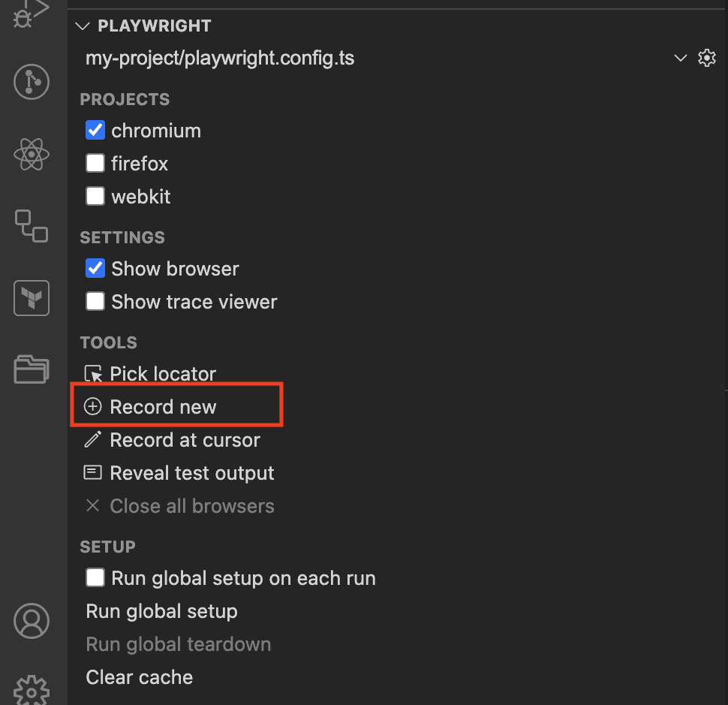
Task: Click the Playwright config settings gear icon
Action: click(x=707, y=58)
